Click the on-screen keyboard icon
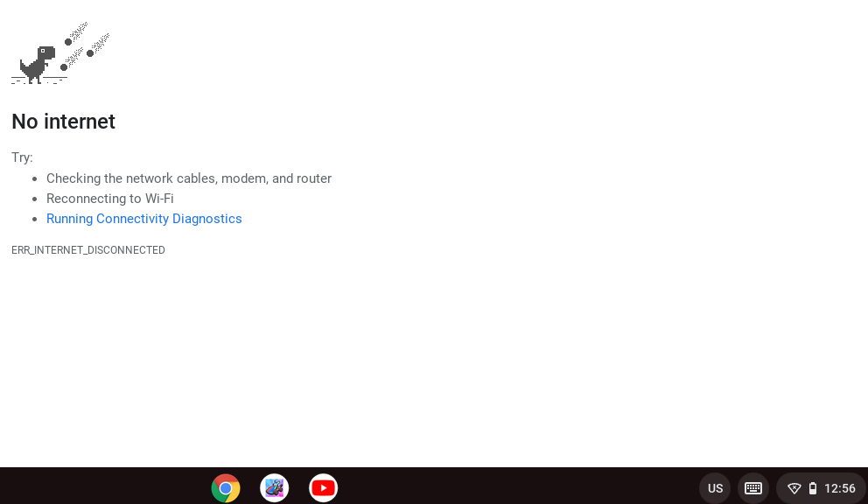868x504 pixels. [x=753, y=488]
